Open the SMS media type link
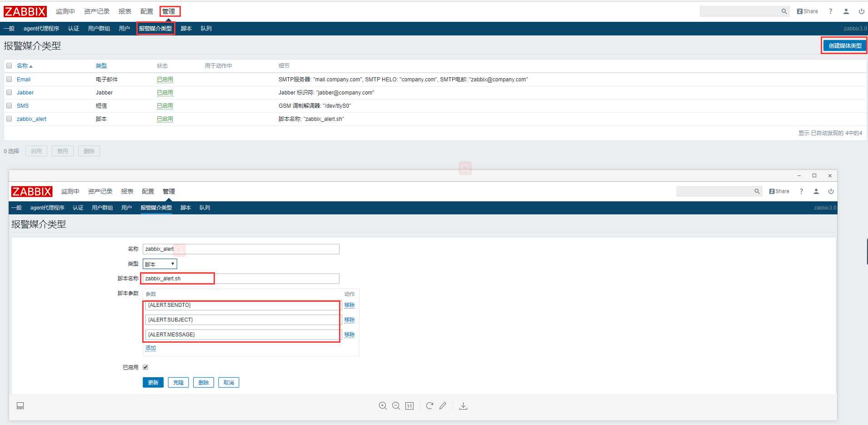Image resolution: width=868 pixels, height=425 pixels. pyautogui.click(x=23, y=106)
